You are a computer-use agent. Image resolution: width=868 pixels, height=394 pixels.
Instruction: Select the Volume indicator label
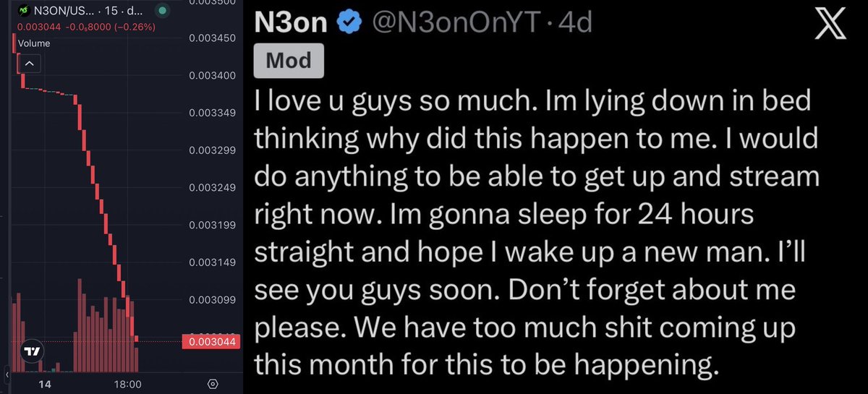point(34,43)
